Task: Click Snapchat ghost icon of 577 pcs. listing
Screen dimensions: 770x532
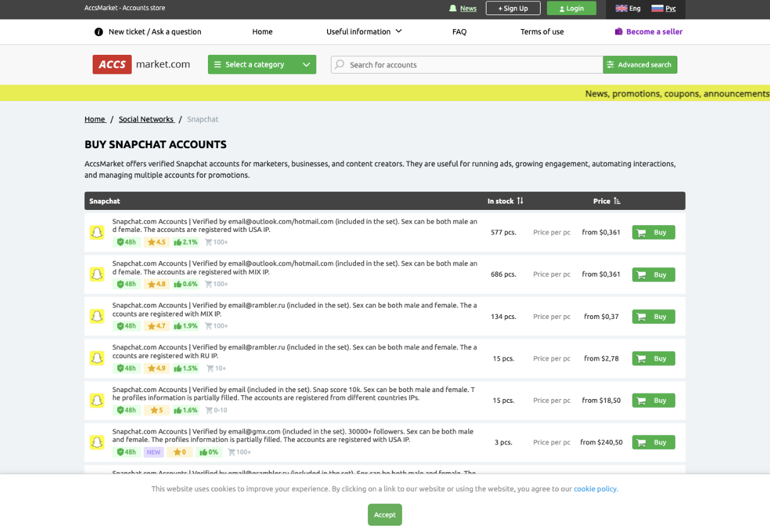Action: point(96,233)
